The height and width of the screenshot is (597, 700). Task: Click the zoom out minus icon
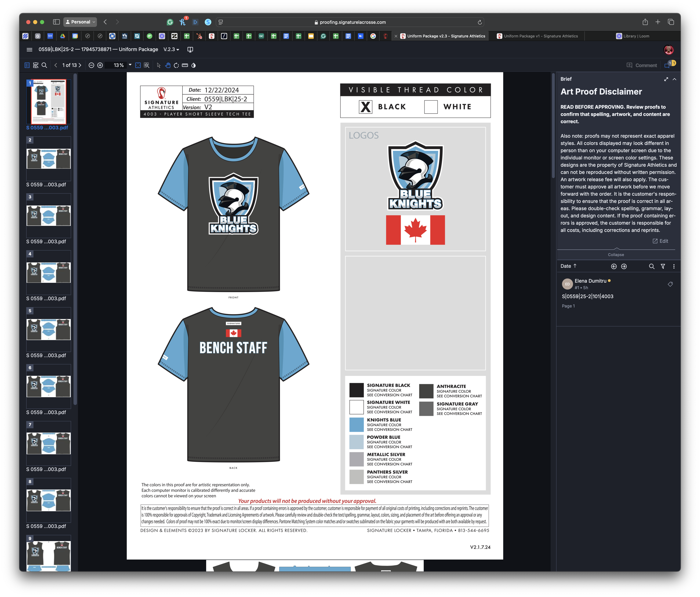(91, 65)
